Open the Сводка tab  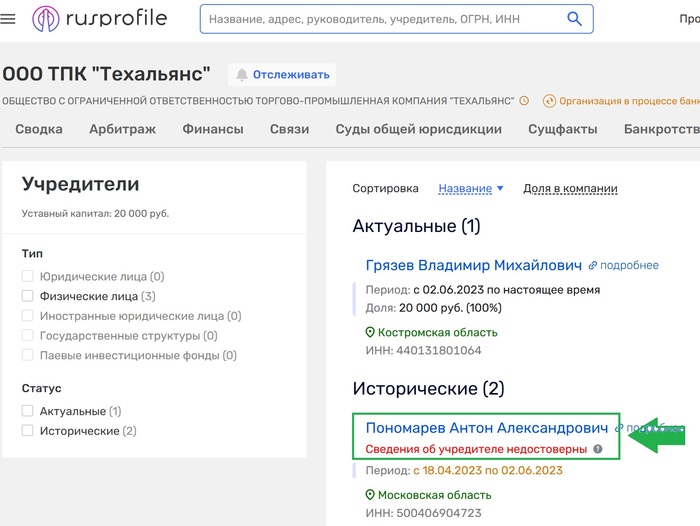[x=39, y=129]
